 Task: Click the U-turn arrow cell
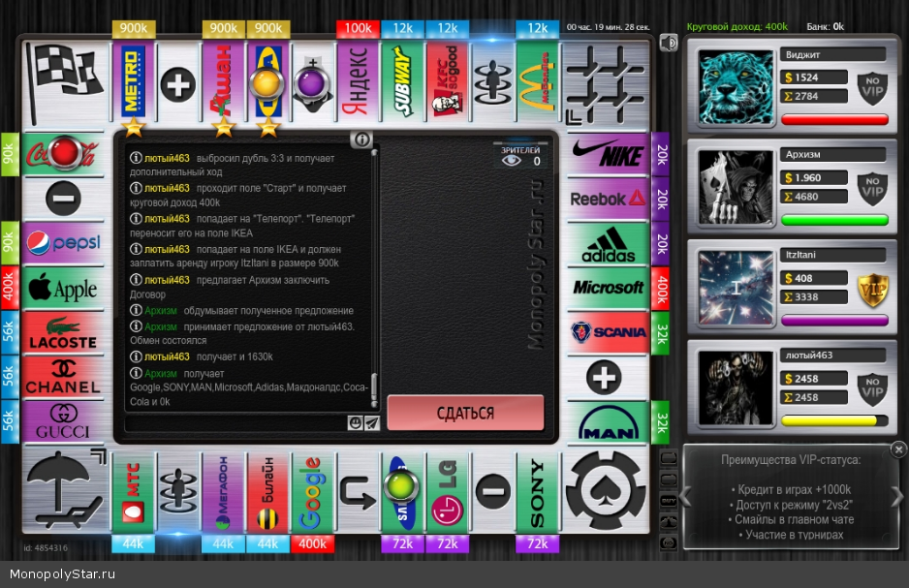click(x=357, y=492)
